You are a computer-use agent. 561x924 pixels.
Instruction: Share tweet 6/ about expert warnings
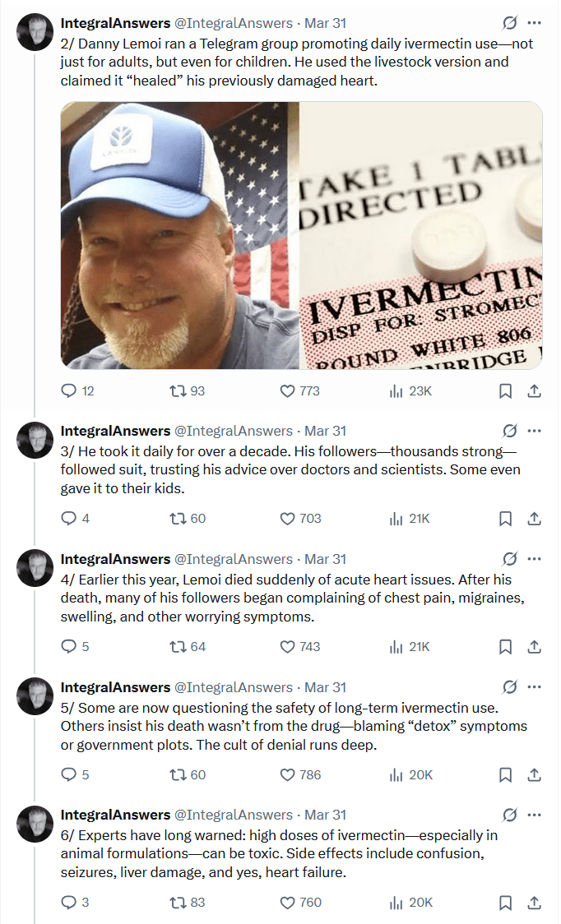click(534, 903)
